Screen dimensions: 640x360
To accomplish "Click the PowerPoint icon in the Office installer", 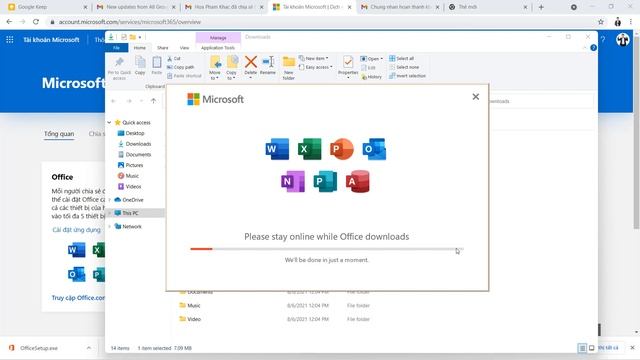I will pos(342,149).
